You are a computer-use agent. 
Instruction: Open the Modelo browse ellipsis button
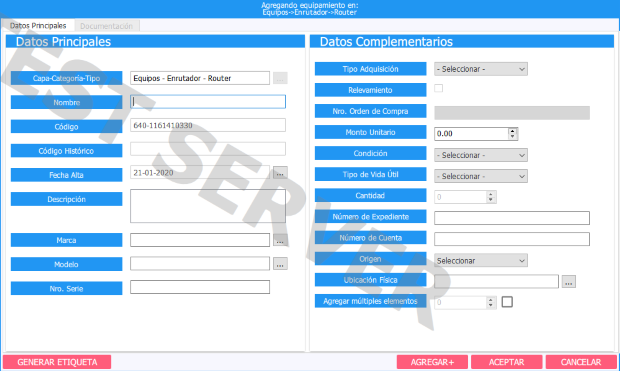coord(280,264)
